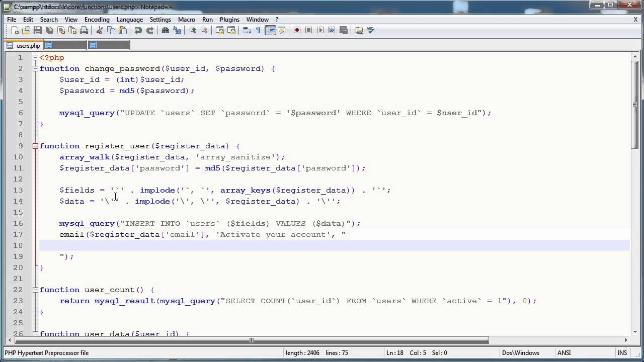
Task: Click the horizontal scrollbar left arrow
Action: [9, 340]
